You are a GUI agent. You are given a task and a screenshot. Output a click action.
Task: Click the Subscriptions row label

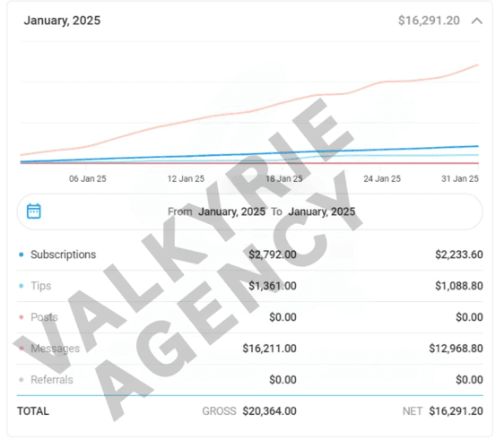click(64, 255)
